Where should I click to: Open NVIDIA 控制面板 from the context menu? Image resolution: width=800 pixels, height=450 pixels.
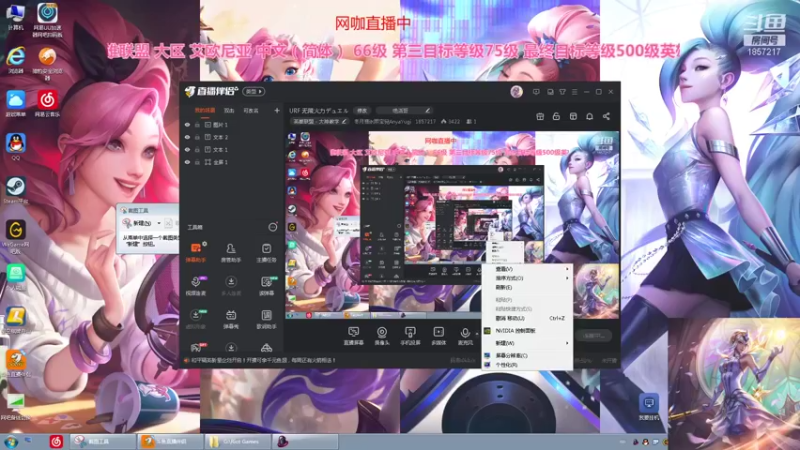(x=527, y=331)
